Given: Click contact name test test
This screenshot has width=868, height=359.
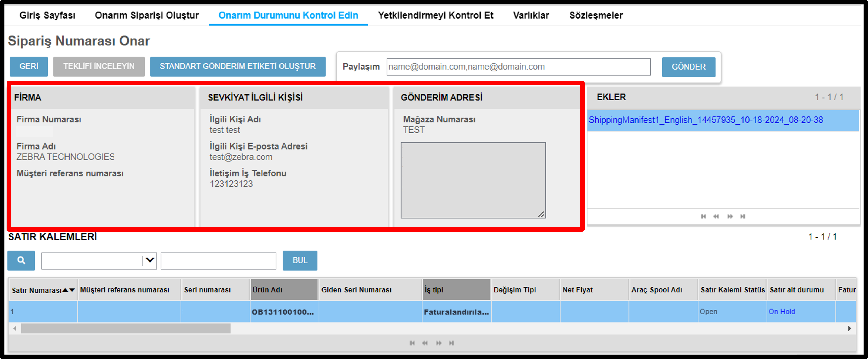Looking at the screenshot, I should [225, 130].
